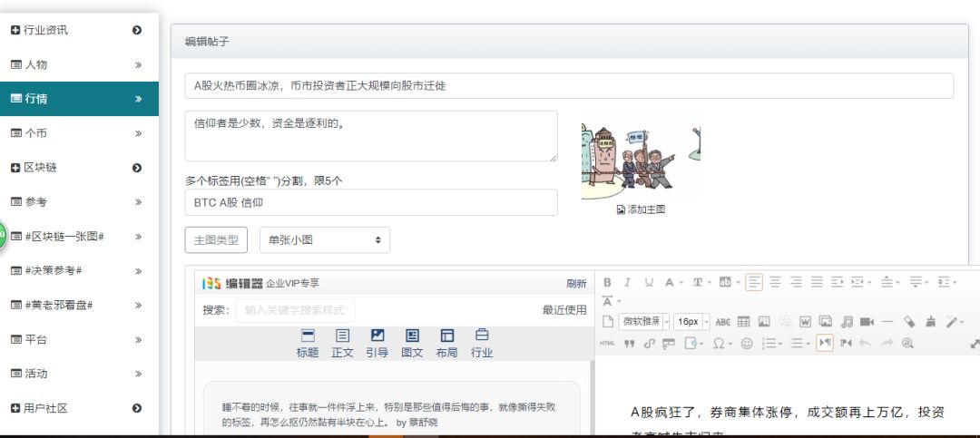Click the 主图类型 button
980x438 pixels.
coord(216,240)
